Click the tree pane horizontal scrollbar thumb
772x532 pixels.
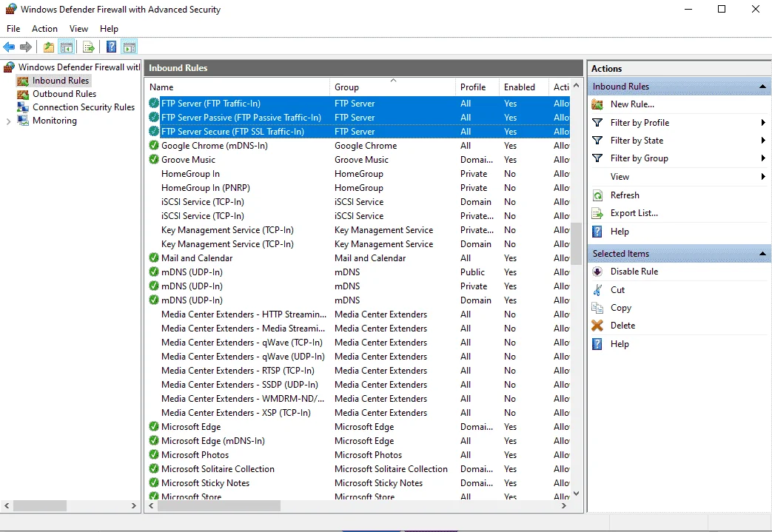(40, 505)
